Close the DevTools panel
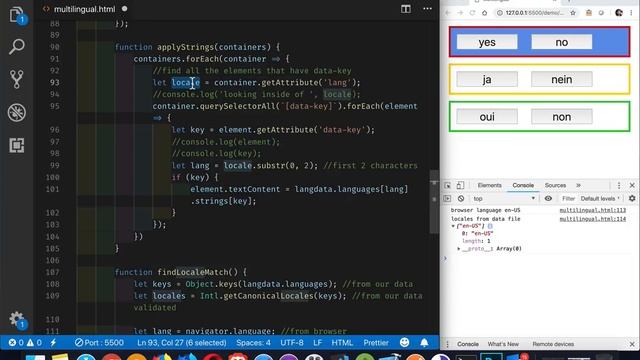 [632, 185]
